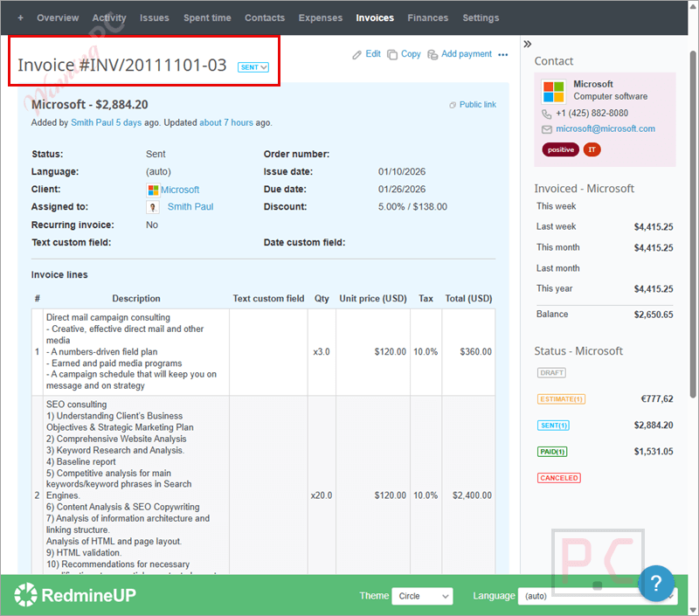Click the CANCELED status badge
Image resolution: width=699 pixels, height=616 pixels.
[559, 478]
